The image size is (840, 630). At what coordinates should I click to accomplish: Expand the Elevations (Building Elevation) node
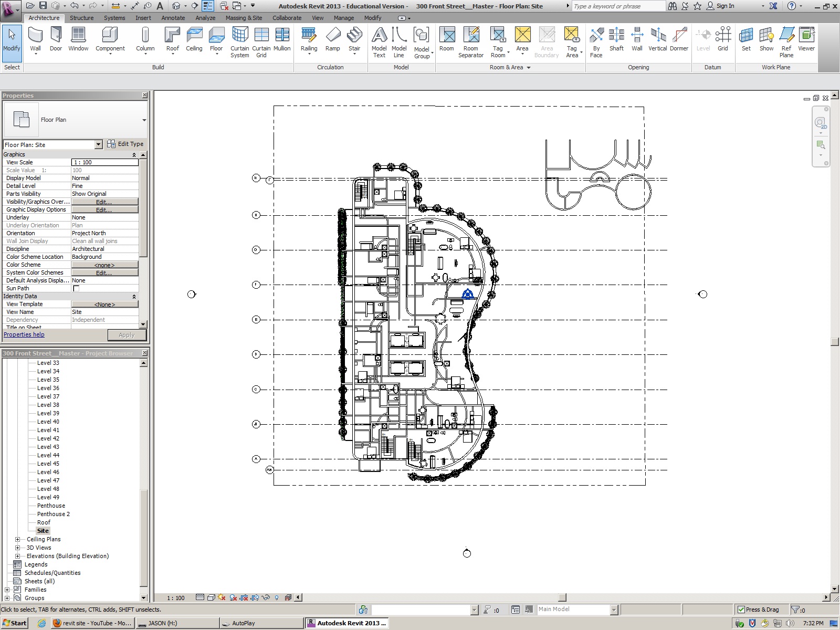(x=17, y=556)
